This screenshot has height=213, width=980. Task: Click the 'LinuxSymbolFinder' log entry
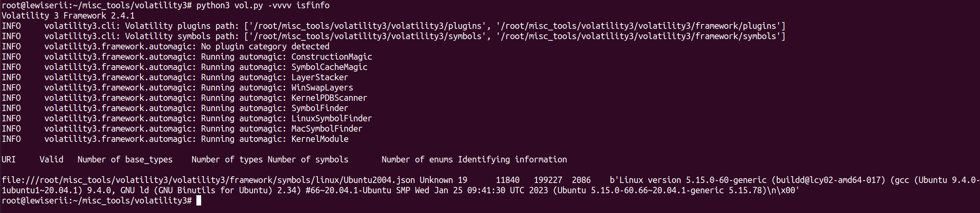click(187, 119)
